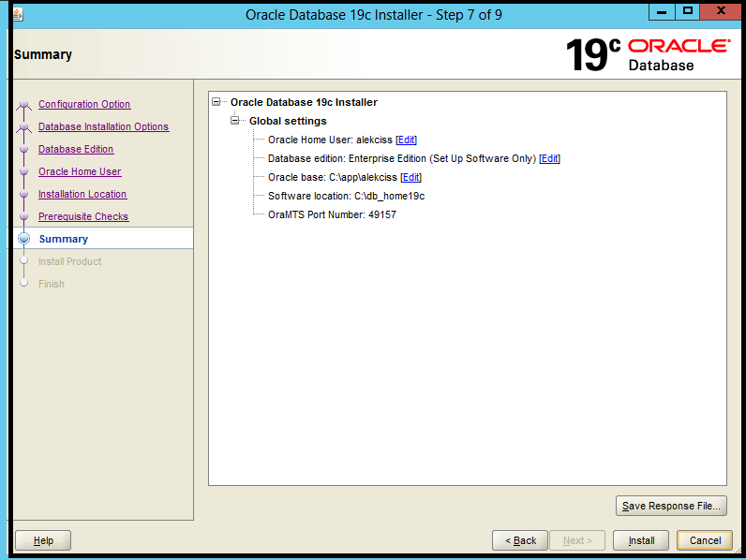Open Help for this step
746x560 pixels.
click(43, 540)
